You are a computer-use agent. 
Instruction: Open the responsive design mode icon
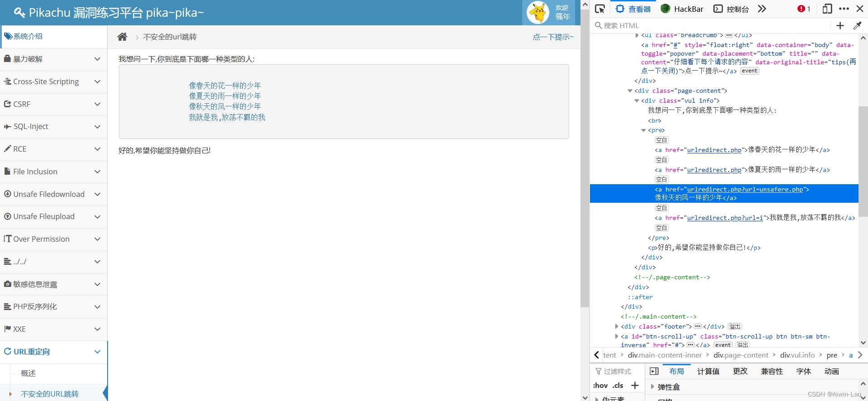pos(827,9)
